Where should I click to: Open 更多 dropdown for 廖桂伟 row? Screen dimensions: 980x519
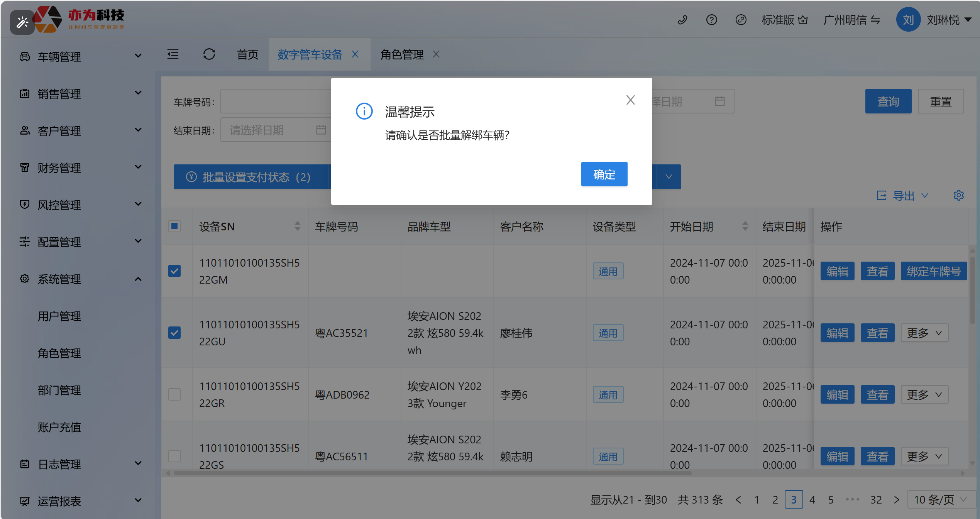coord(924,333)
